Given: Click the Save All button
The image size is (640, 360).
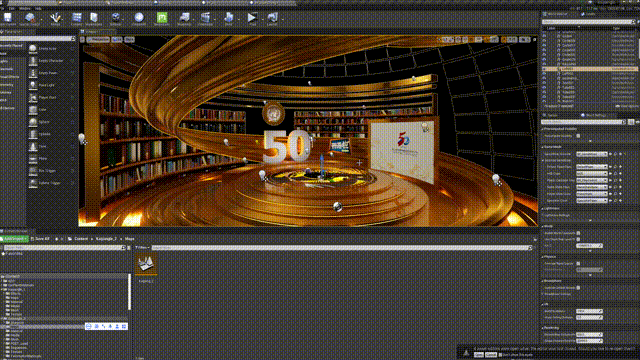Looking at the screenshot, I should [40, 239].
